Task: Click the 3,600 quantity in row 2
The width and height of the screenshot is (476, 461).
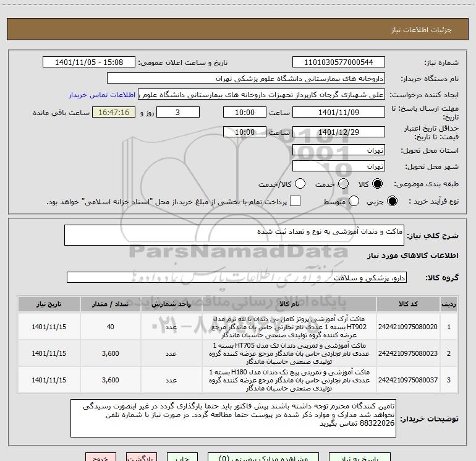Action: point(111,353)
